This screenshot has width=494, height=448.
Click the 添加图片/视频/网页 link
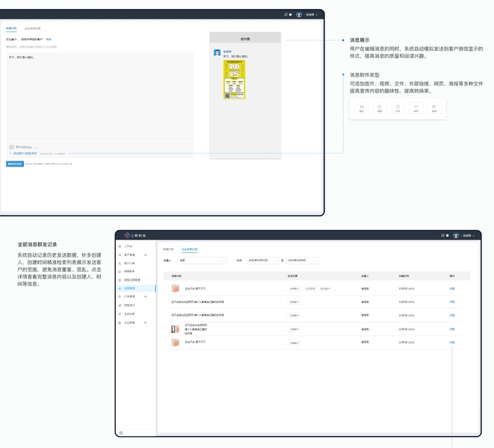24,153
